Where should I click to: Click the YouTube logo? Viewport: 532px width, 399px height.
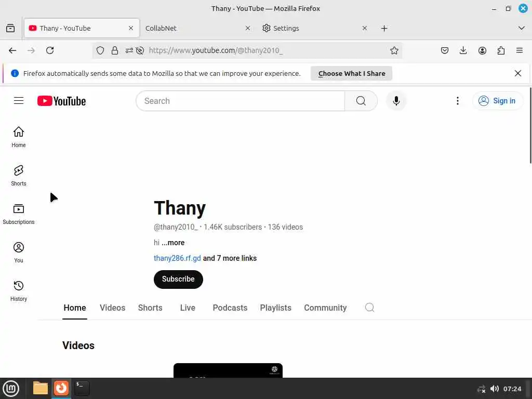click(61, 101)
